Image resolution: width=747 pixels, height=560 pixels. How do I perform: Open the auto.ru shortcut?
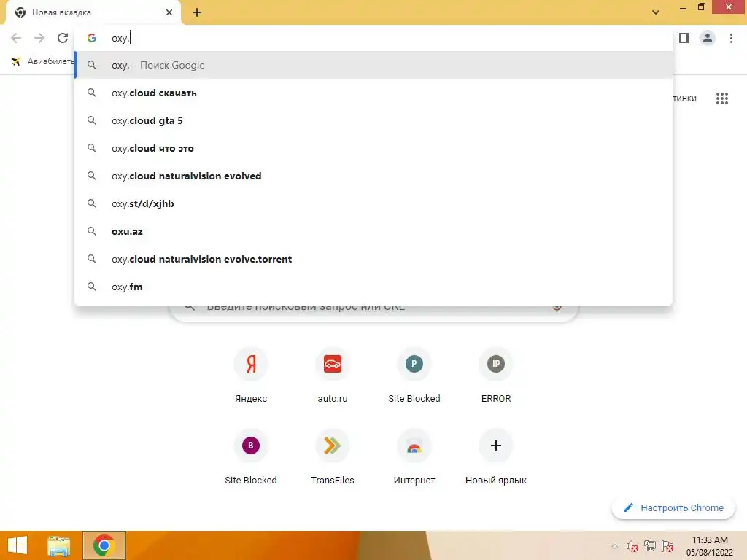click(333, 376)
